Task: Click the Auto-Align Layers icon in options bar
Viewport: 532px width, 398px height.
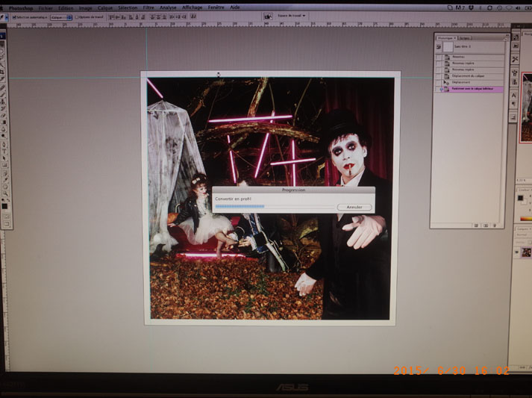Action: [193, 16]
